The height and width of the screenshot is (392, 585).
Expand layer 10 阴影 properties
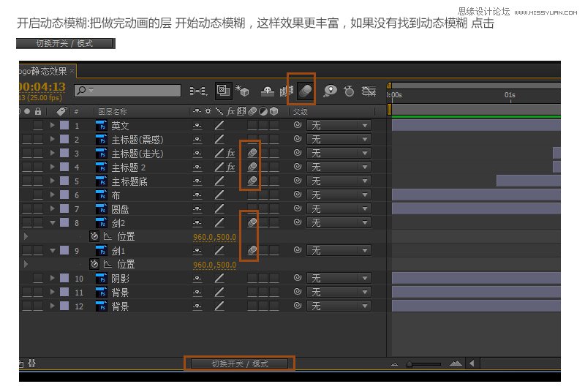click(x=52, y=278)
